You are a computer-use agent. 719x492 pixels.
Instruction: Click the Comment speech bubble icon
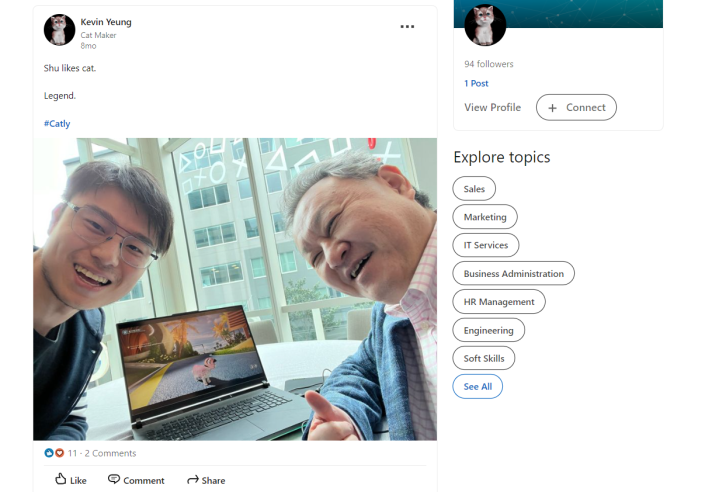click(114, 480)
